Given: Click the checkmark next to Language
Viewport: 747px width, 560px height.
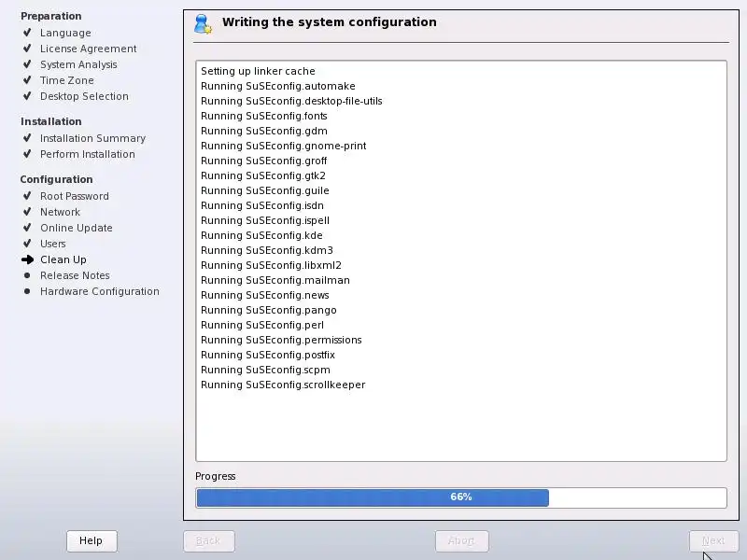Looking at the screenshot, I should 27,33.
